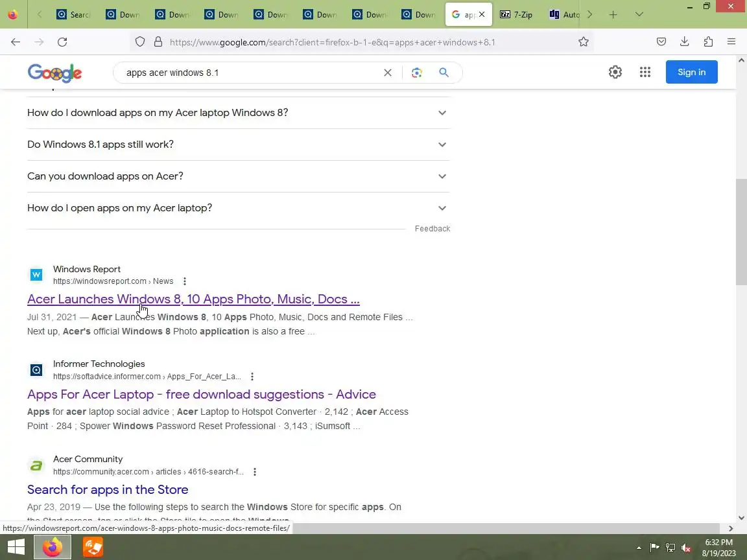Click the scrollbar down arrow
This screenshot has width=747, height=560.
point(741,518)
